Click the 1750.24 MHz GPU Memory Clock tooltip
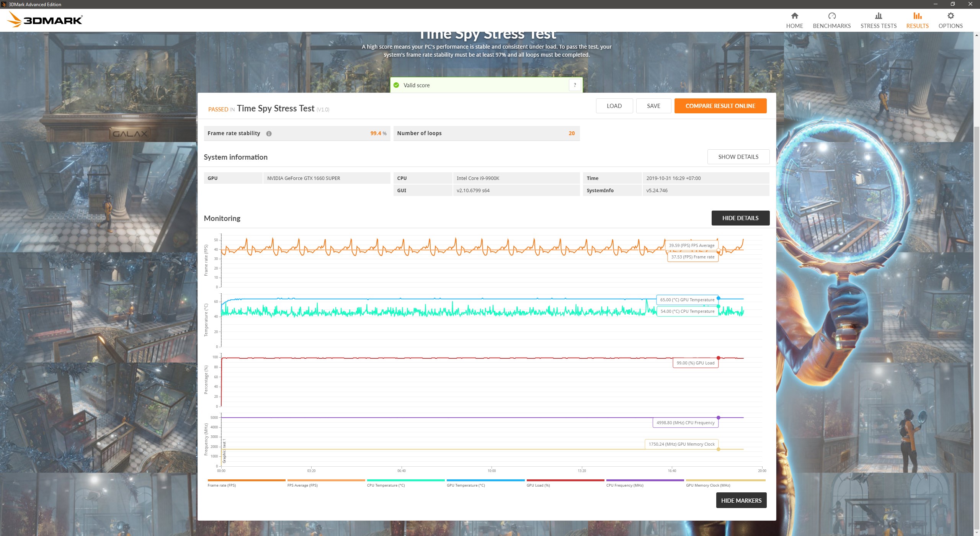Viewport: 980px width, 536px height. (x=681, y=444)
